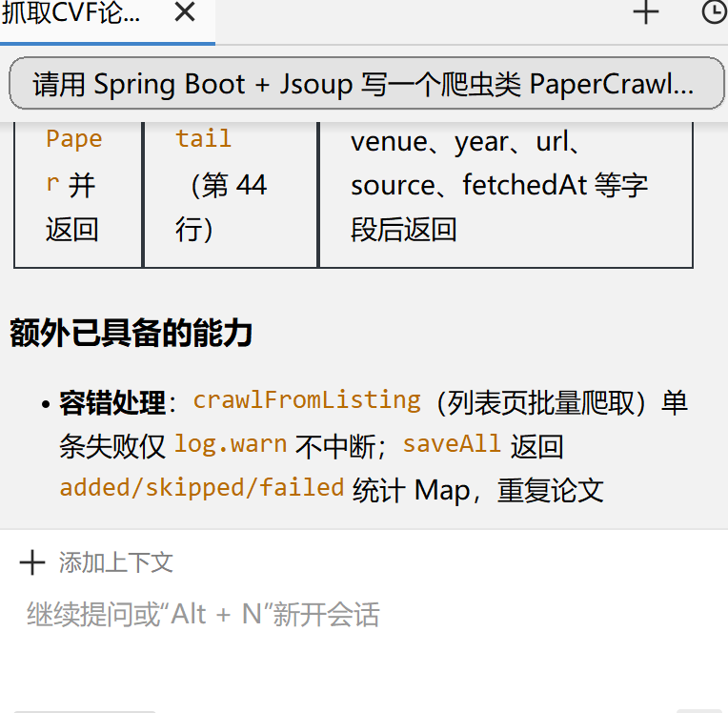Click the text 段后返回 in table
728x713 pixels.
[403, 230]
